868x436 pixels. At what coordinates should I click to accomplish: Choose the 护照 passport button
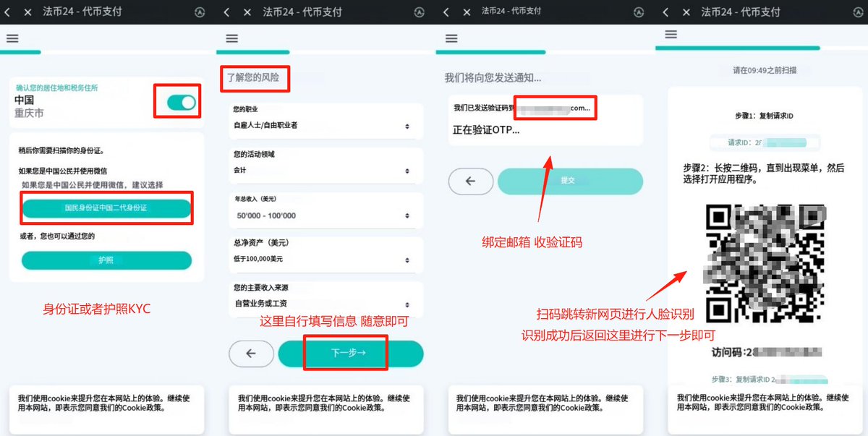click(106, 260)
